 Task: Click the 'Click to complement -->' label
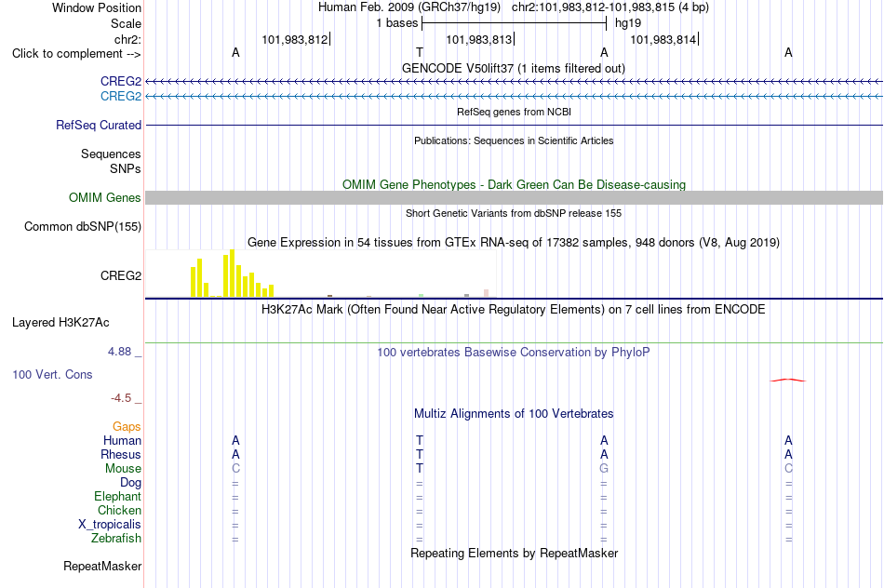point(76,54)
